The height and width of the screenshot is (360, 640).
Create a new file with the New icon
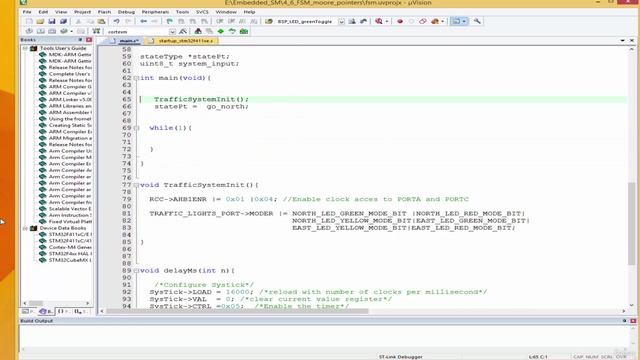click(29, 21)
